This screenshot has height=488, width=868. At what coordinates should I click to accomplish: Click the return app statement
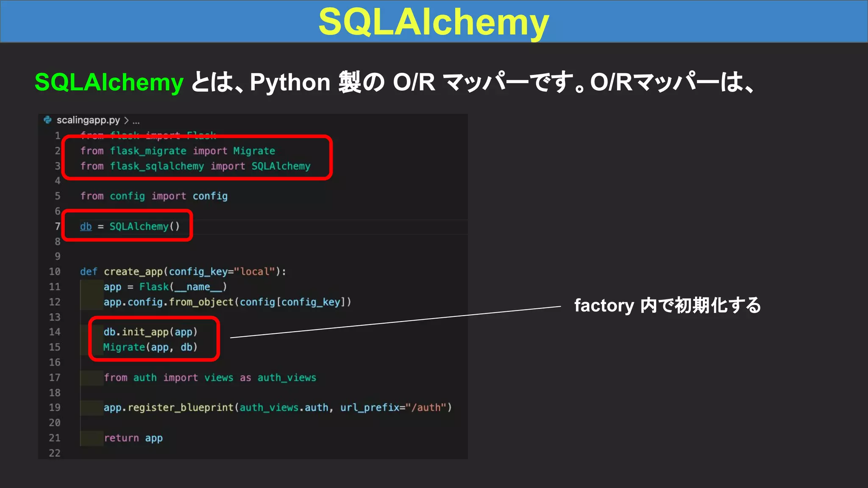[133, 438]
